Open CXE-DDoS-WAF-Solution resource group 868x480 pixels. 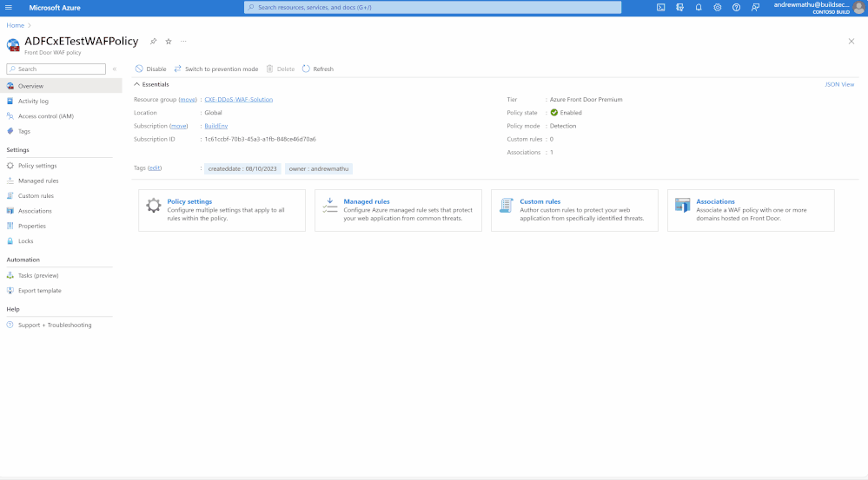239,100
